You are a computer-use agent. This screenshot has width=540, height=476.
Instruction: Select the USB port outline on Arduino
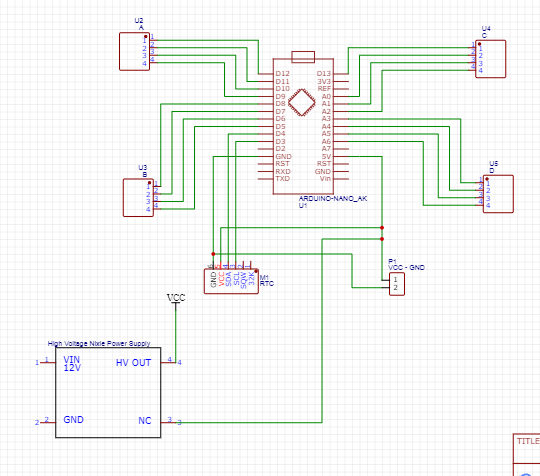coord(303,57)
